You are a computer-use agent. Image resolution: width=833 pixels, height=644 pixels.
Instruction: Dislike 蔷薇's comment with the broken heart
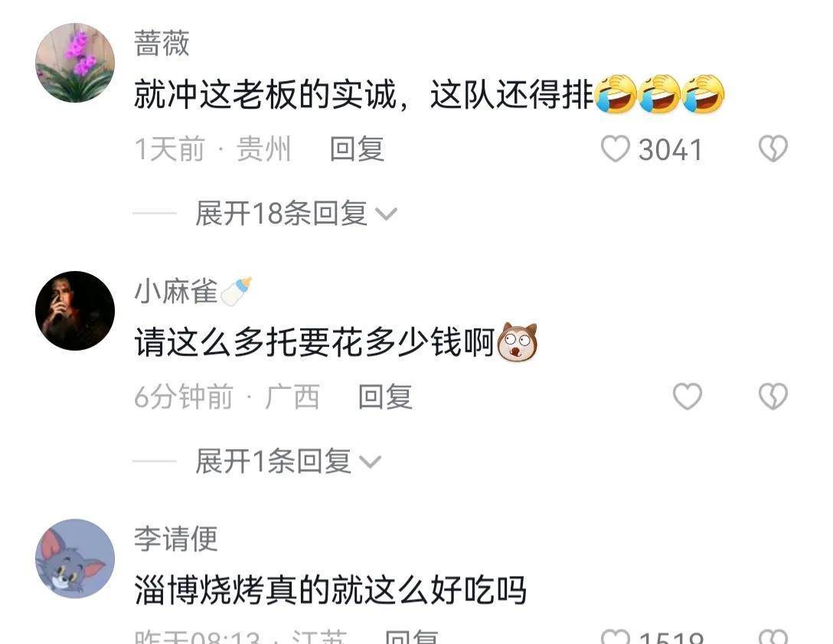tap(773, 149)
